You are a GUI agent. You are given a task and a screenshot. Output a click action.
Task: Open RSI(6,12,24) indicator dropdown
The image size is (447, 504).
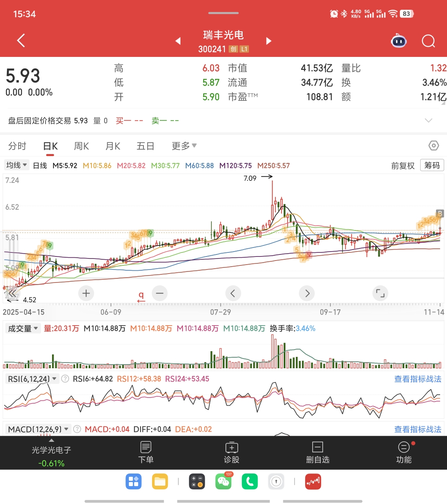(x=33, y=379)
